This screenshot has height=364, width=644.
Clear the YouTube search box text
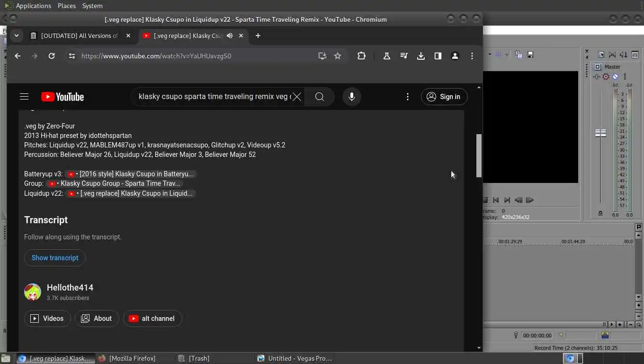click(x=297, y=97)
